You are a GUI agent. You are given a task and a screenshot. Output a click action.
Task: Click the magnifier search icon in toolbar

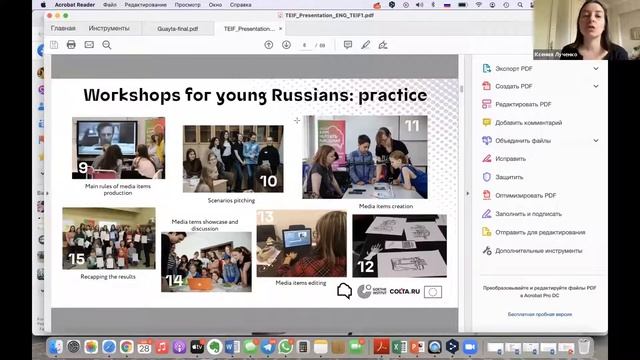(x=107, y=45)
